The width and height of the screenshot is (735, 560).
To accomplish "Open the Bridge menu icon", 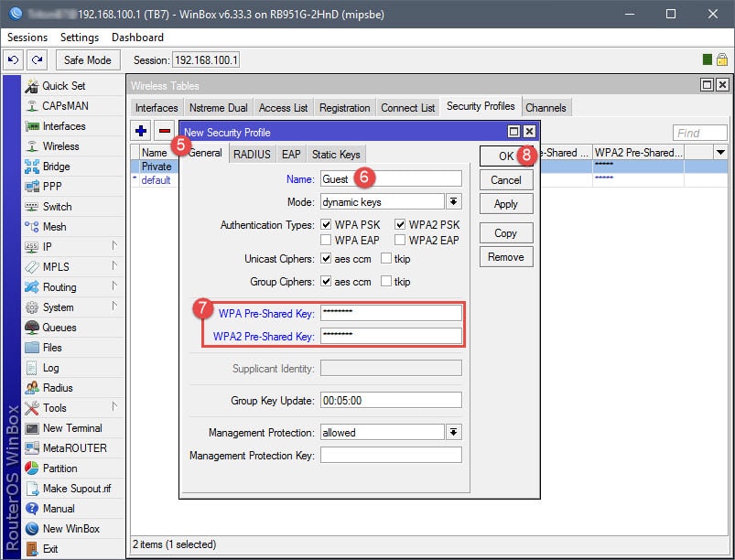I will 32,167.
